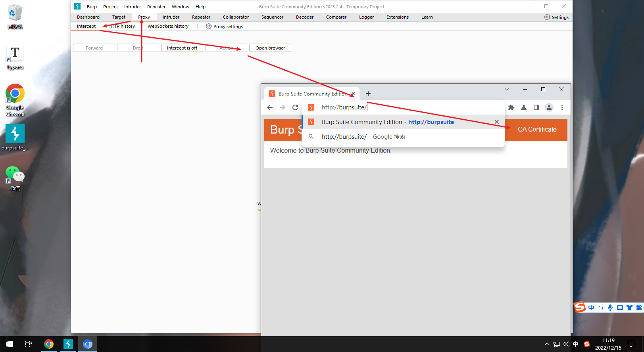Click the browser address bar URL field
This screenshot has height=352, width=644.
(403, 107)
